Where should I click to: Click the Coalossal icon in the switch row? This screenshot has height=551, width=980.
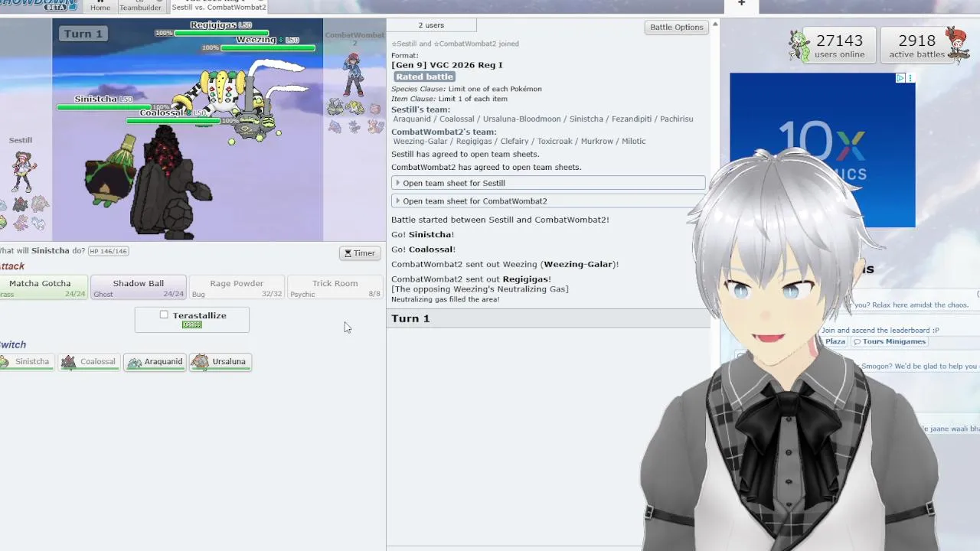69,362
